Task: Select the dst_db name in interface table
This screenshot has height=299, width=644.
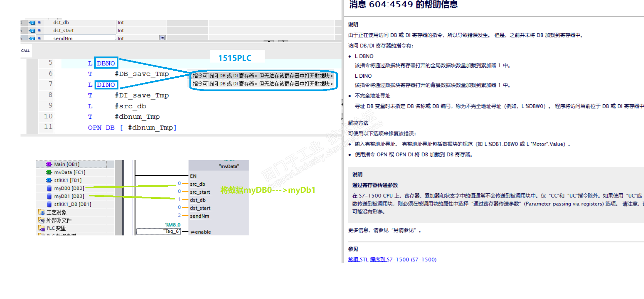Action: (61, 23)
